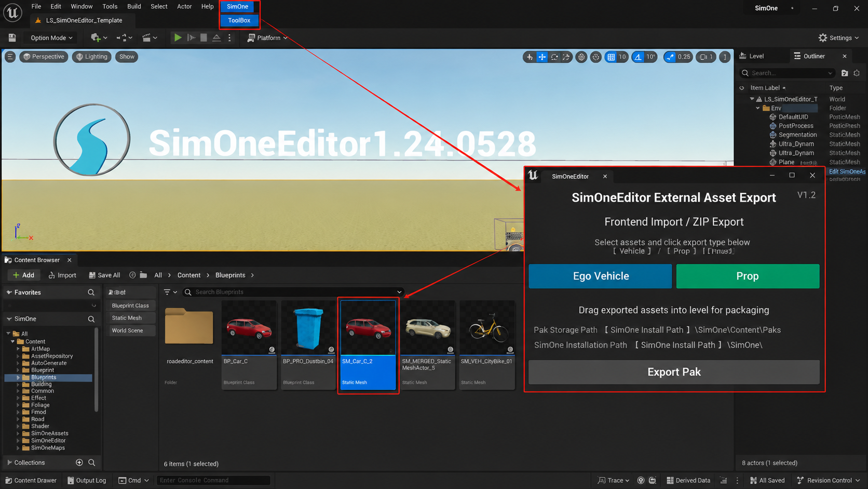
Task: Click the Export Pak button
Action: pyautogui.click(x=674, y=372)
